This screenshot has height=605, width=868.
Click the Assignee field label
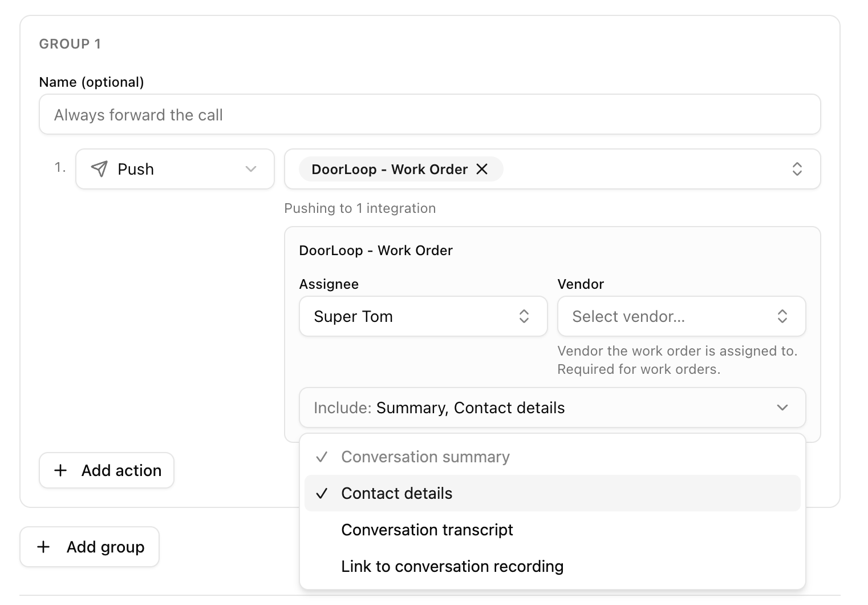pos(329,284)
